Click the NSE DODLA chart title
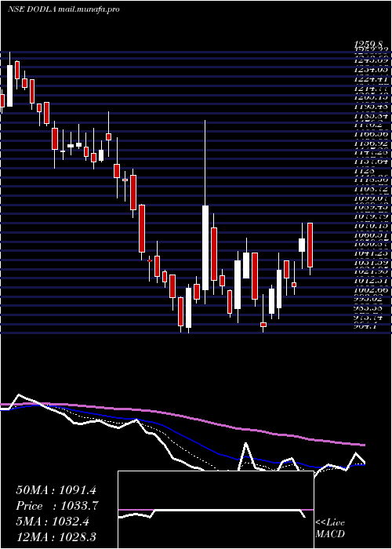 coord(64,9)
